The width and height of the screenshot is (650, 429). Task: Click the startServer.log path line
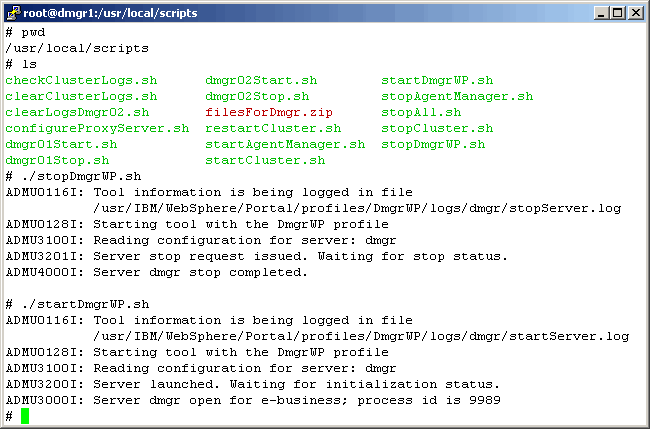coord(361,336)
